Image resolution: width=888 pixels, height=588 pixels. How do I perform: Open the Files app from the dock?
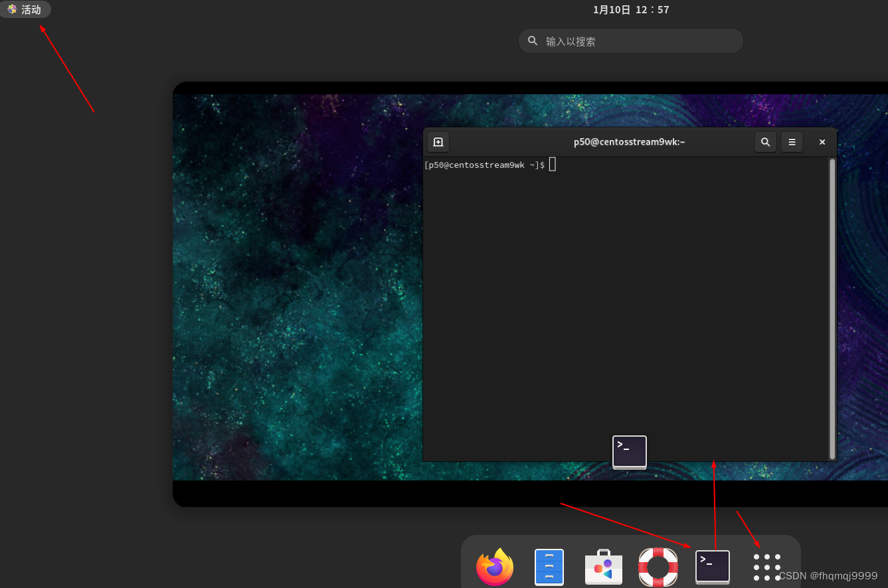[x=549, y=566]
